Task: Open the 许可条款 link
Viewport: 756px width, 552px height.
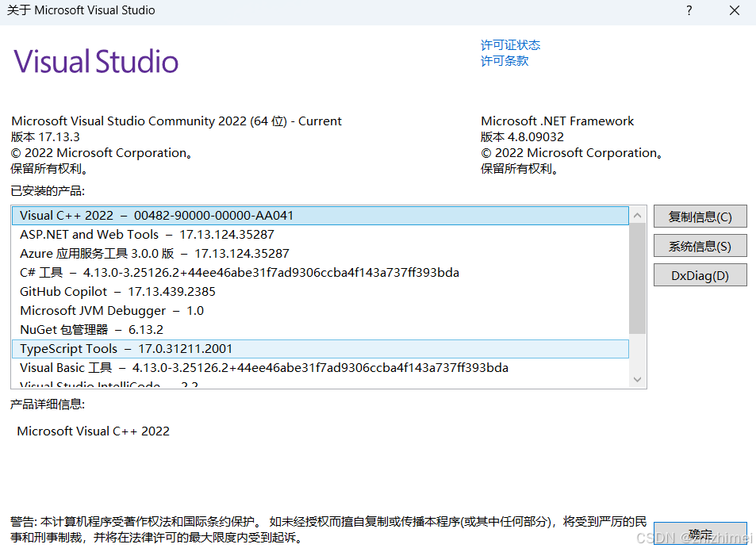Action: click(505, 61)
